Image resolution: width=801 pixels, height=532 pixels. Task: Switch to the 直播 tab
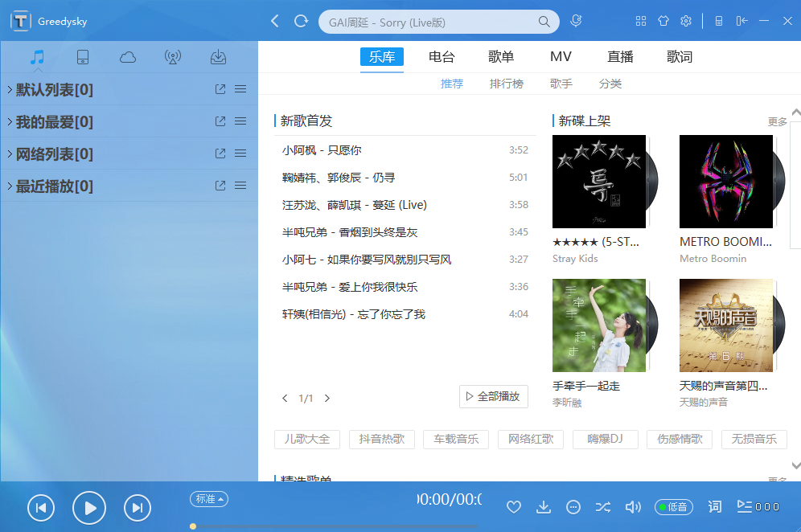[620, 57]
